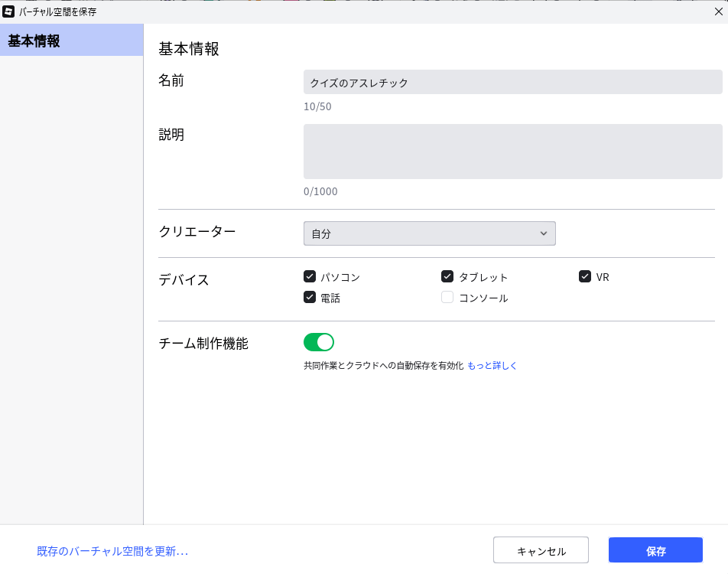Click 既存のバーチャル空間を更新… link
Image resolution: width=728 pixels, height=574 pixels.
point(112,551)
